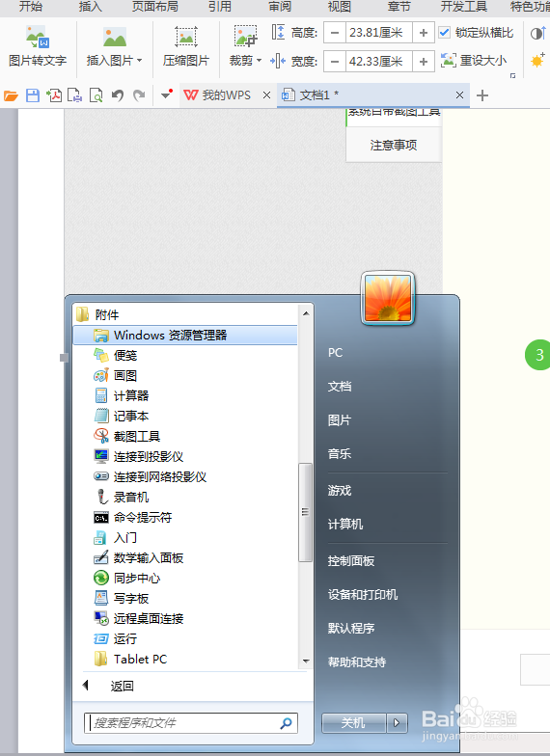
Task: Open the 插入 ribbon tab
Action: click(91, 6)
